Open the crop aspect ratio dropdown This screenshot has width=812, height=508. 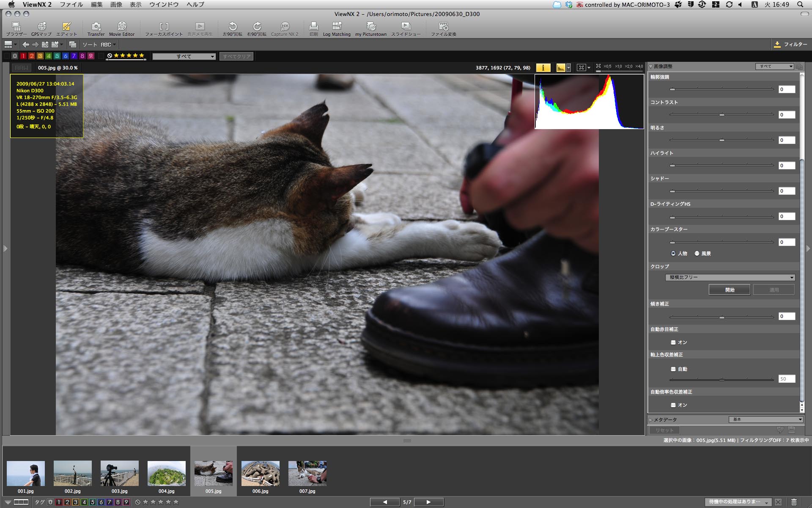730,277
